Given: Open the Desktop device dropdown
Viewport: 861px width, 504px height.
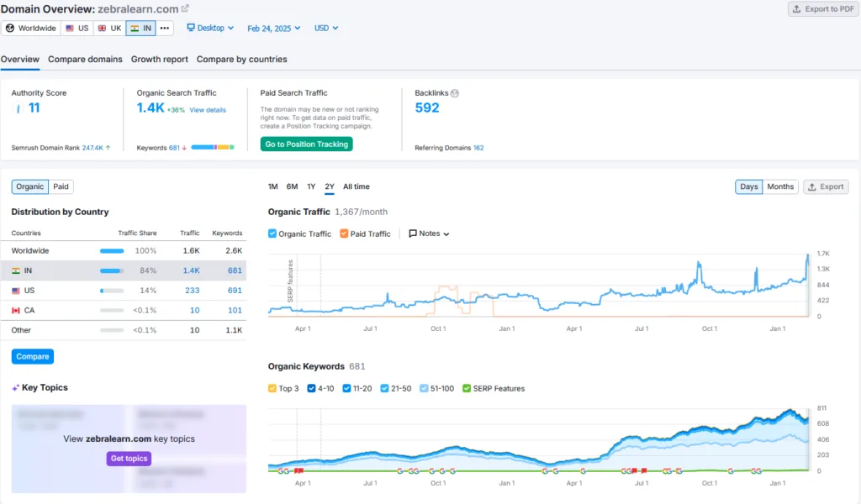Looking at the screenshot, I should 210,28.
